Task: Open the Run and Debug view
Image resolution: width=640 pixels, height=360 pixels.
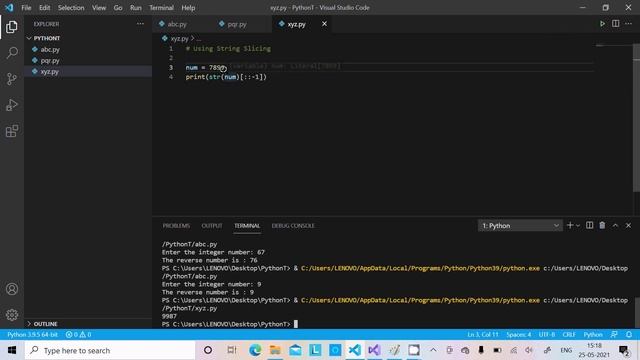Action: coord(12,105)
